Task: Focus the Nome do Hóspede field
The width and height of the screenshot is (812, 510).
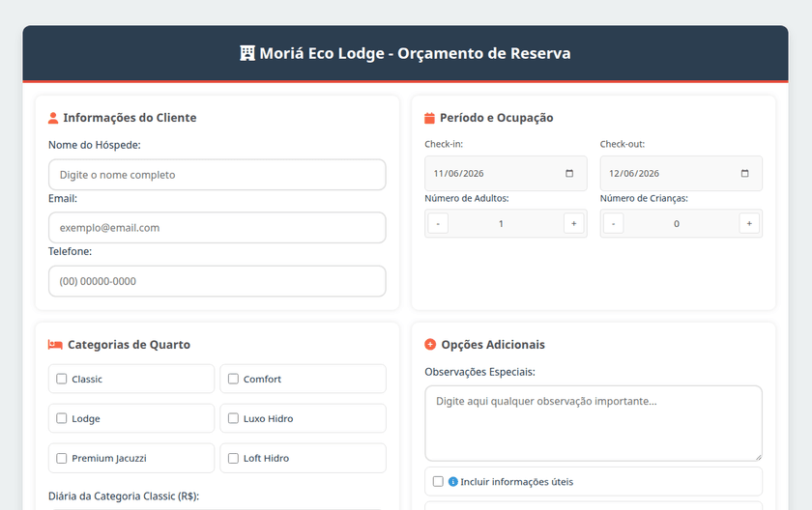Action: [217, 175]
